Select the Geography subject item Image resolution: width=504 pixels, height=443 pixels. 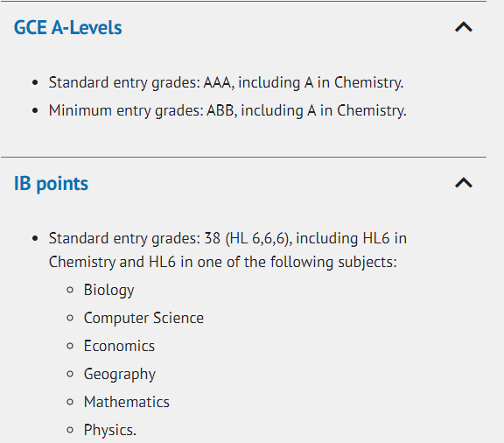click(120, 375)
